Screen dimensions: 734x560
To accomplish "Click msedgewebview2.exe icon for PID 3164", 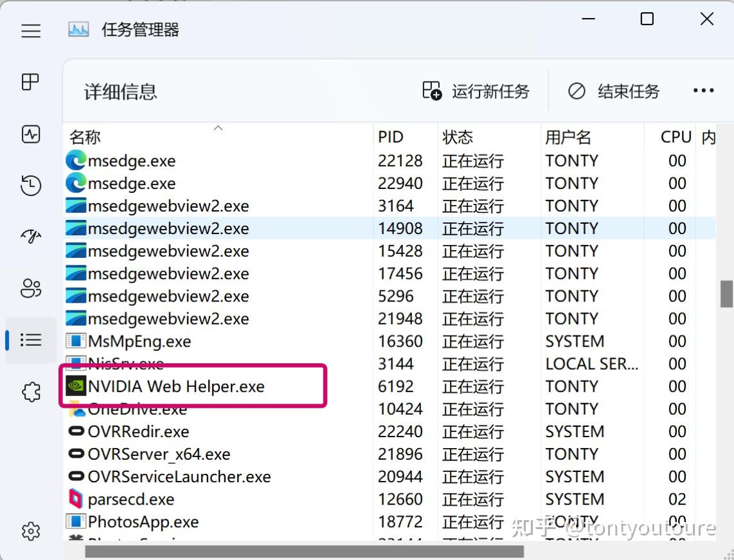I will coord(76,206).
